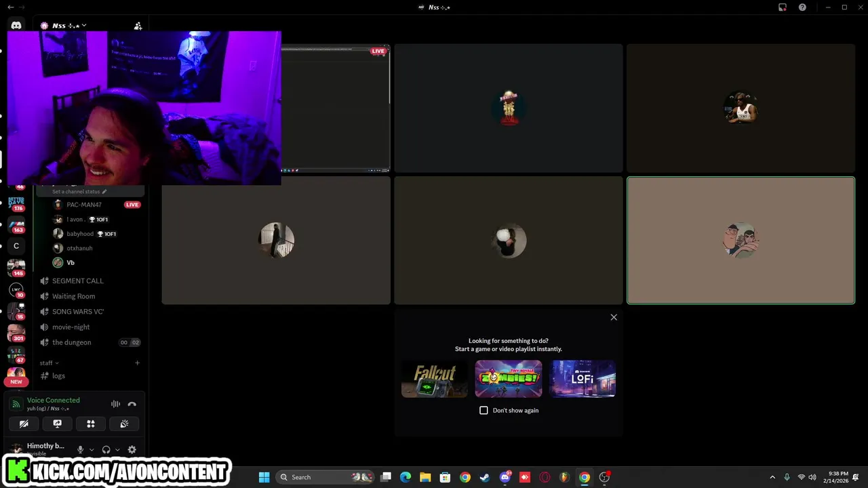This screenshot has height=488, width=868.
Task: Check the Don't show again box
Action: point(484,410)
